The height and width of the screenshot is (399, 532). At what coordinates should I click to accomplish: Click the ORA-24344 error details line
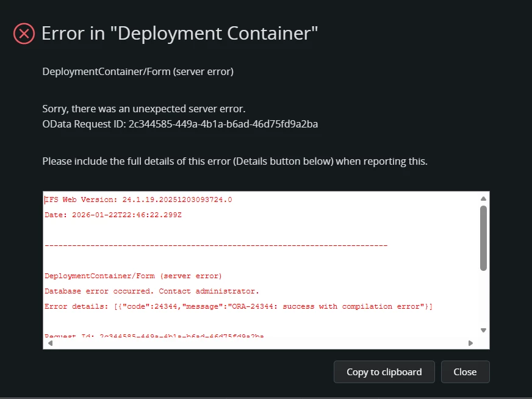(x=238, y=306)
